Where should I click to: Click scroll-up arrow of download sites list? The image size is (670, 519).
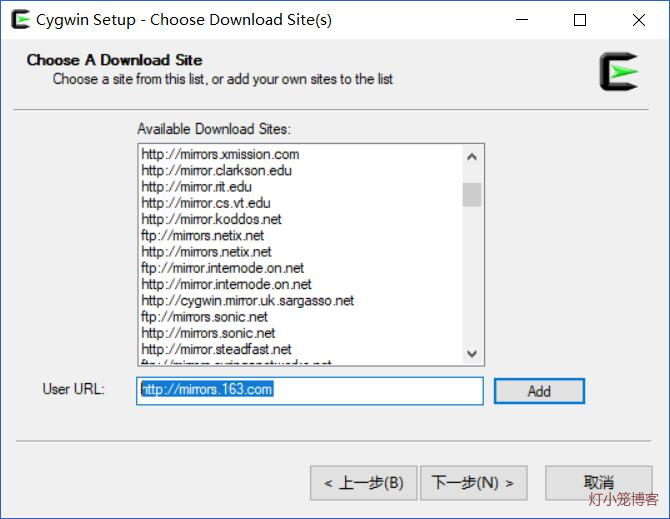point(472,157)
